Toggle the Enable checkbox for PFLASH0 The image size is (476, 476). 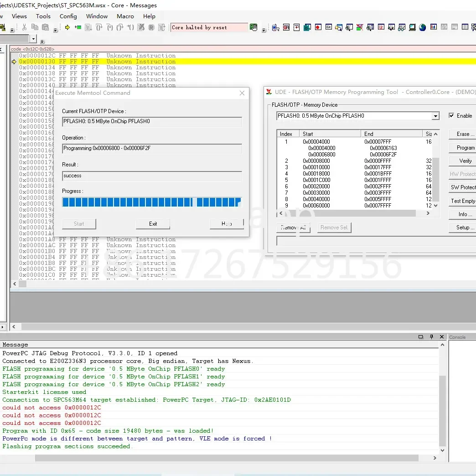click(x=451, y=116)
